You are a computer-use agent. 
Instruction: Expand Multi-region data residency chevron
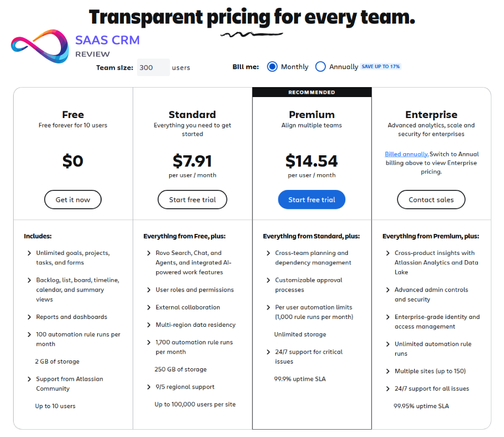(x=149, y=325)
